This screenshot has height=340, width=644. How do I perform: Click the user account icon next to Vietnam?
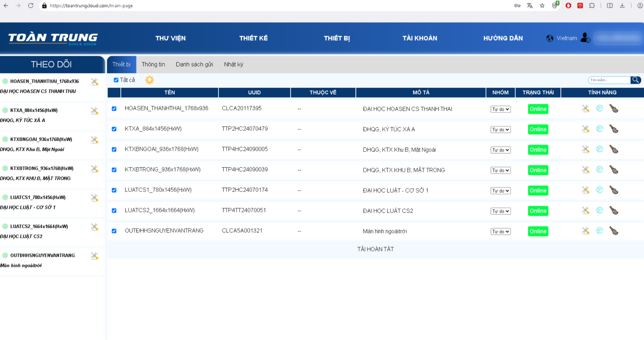[x=585, y=38]
